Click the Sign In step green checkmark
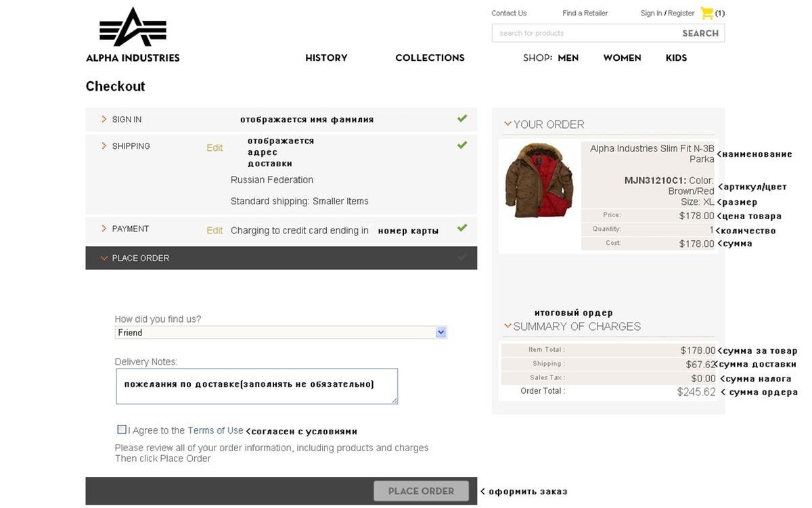This screenshot has height=508, width=812. (x=462, y=118)
